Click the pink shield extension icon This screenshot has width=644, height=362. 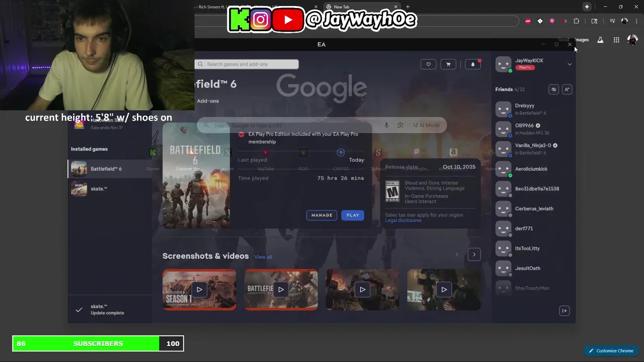pyautogui.click(x=552, y=21)
